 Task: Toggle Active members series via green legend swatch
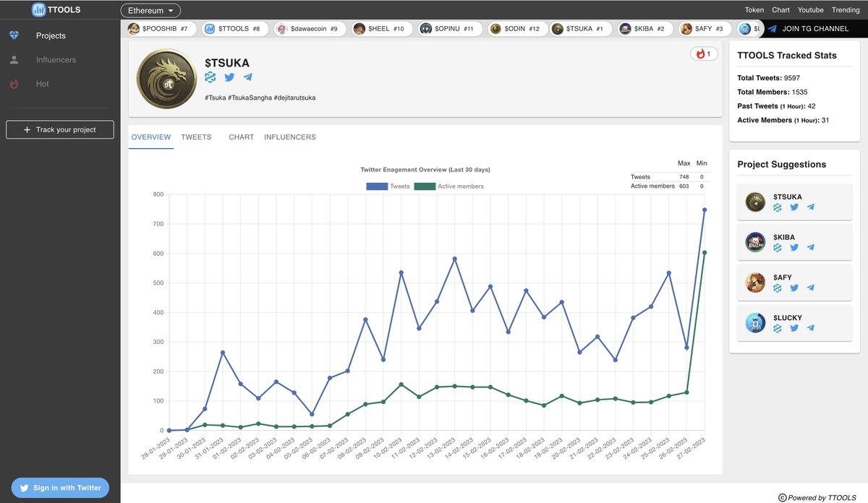tap(425, 186)
